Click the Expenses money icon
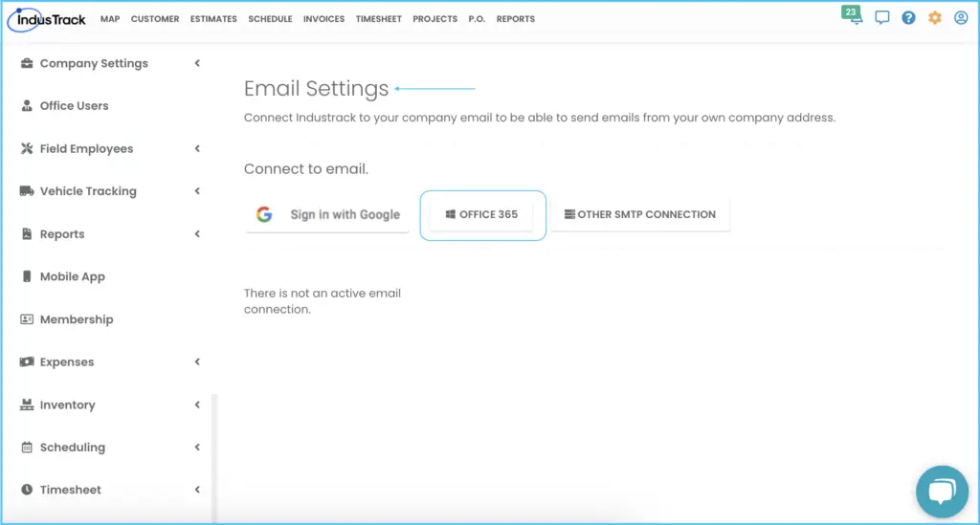Screen dimensions: 980x525 click(x=26, y=362)
